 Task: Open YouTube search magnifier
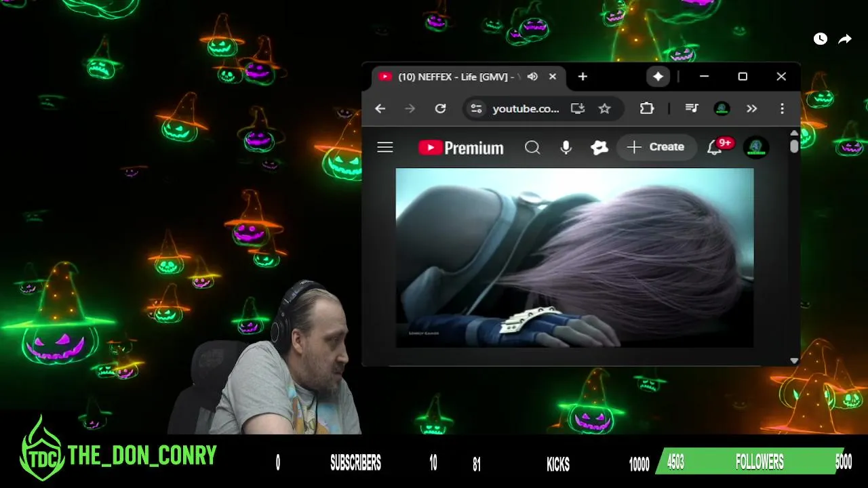532,147
